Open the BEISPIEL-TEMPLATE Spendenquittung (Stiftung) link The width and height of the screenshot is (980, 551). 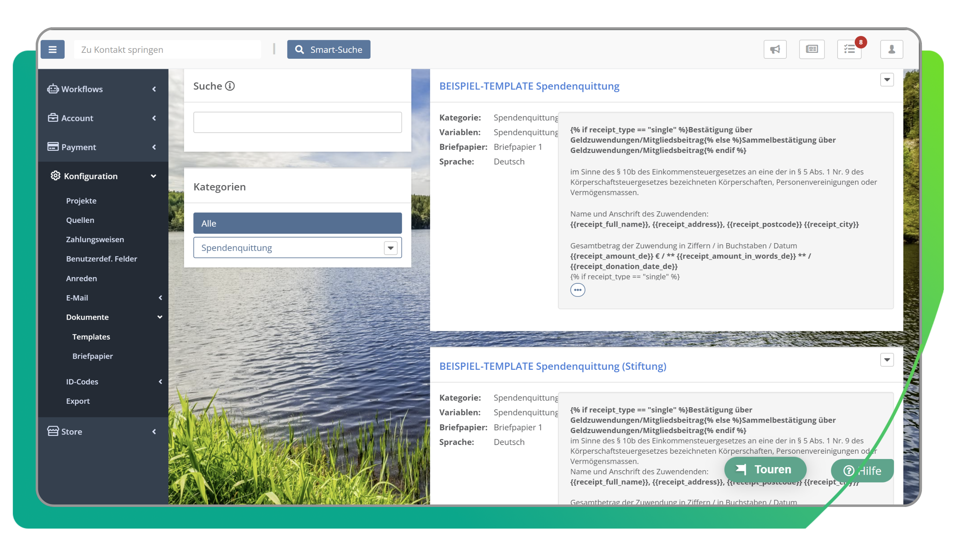(x=552, y=366)
